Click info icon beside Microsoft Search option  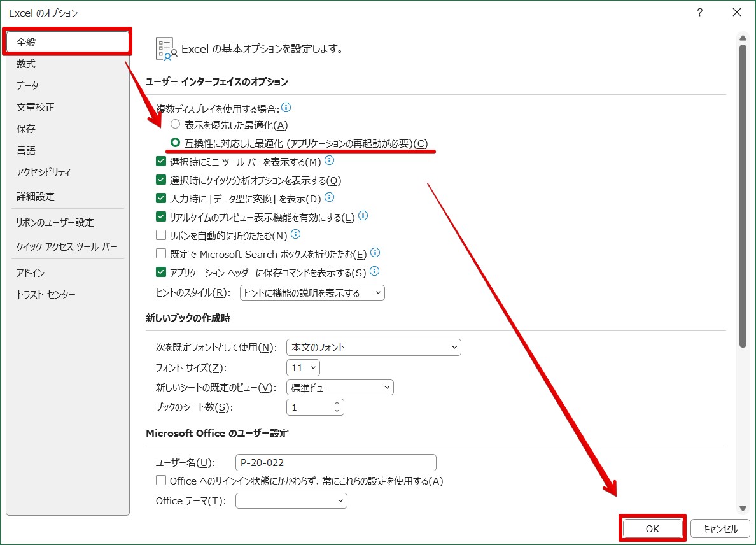(x=375, y=253)
